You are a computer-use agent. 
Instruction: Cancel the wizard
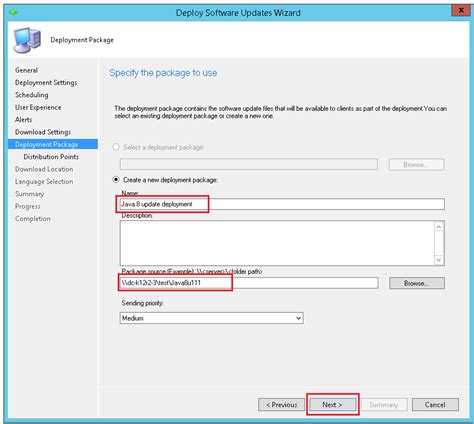pos(435,405)
